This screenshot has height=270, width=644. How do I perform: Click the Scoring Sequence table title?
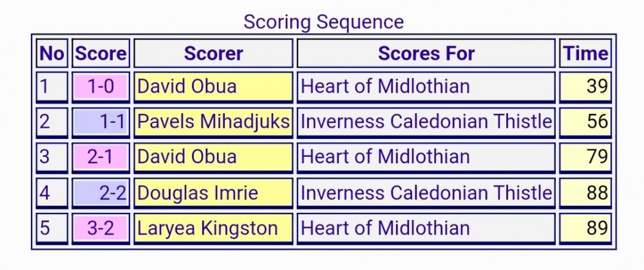click(x=324, y=22)
